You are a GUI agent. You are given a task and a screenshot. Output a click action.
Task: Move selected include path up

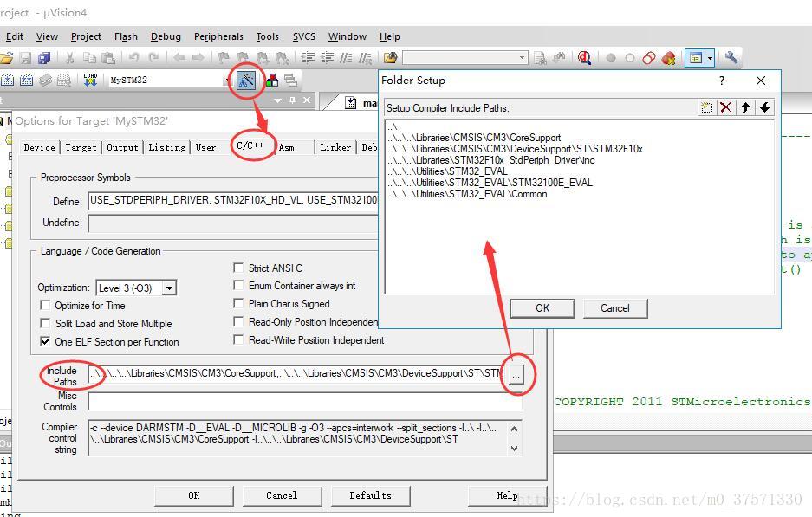point(745,107)
